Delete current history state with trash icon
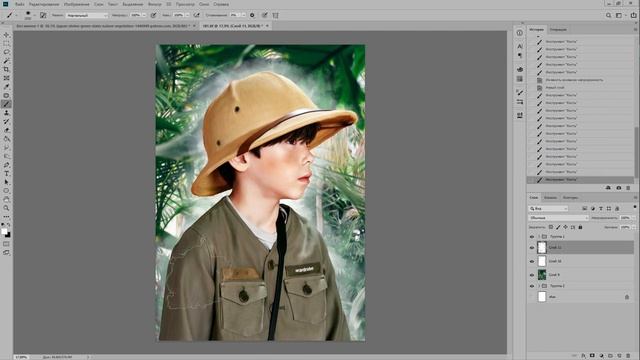The width and height of the screenshot is (640, 360). 628,188
